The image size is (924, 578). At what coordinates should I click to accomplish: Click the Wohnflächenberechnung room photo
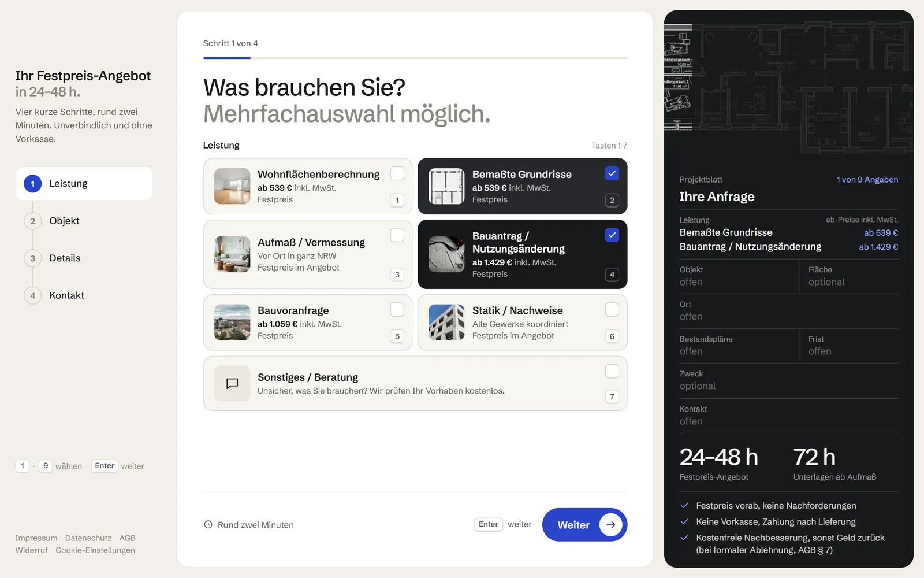(x=232, y=186)
